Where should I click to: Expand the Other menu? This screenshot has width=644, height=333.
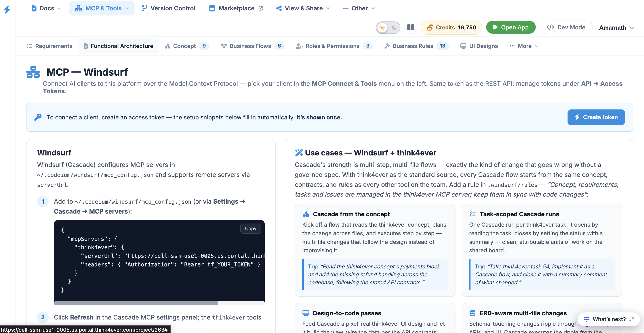pyautogui.click(x=359, y=8)
